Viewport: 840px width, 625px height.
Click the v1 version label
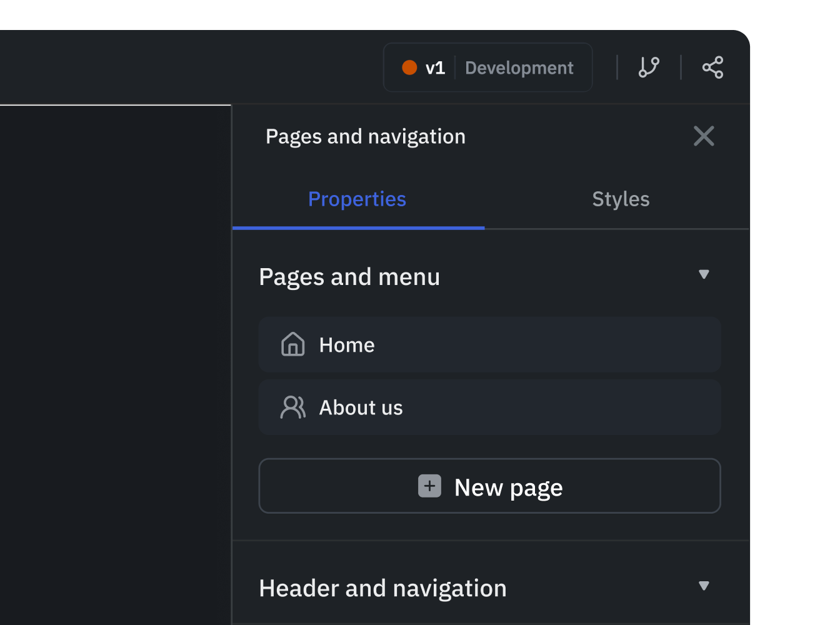coord(435,67)
